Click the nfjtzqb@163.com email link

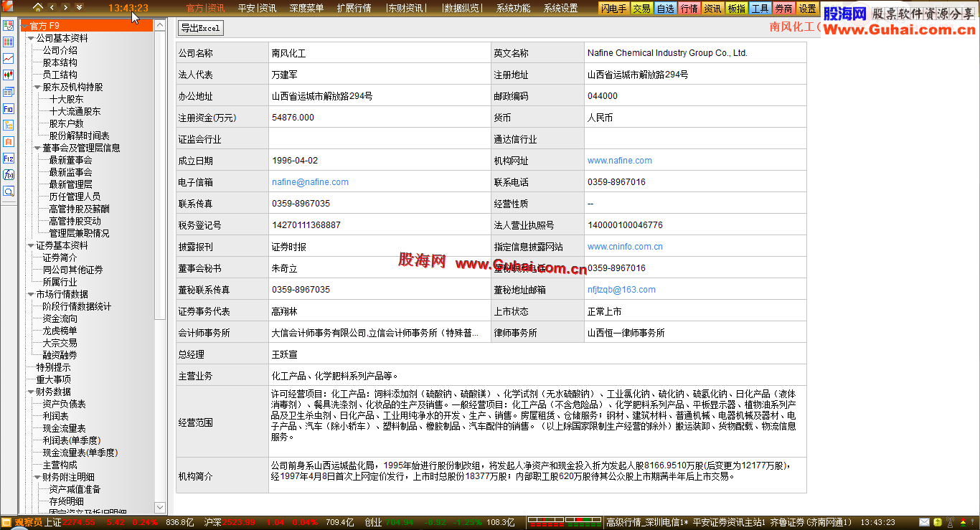pyautogui.click(x=621, y=290)
